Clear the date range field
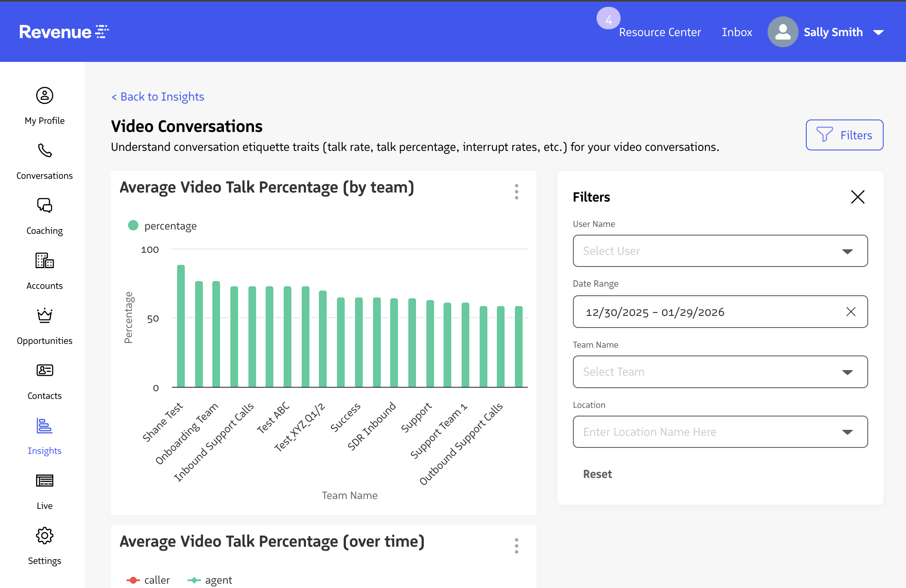 [x=850, y=312]
